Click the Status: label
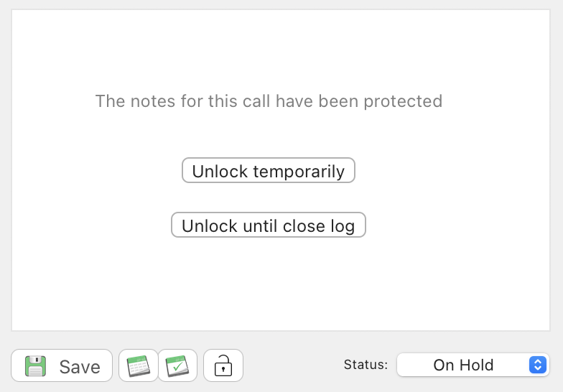The width and height of the screenshot is (563, 392). (366, 365)
